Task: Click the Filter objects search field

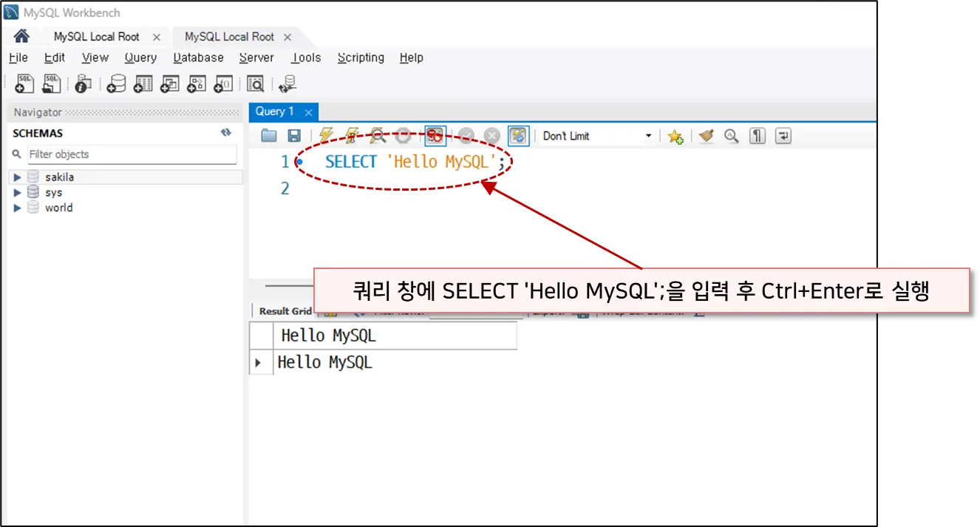Action: point(132,154)
